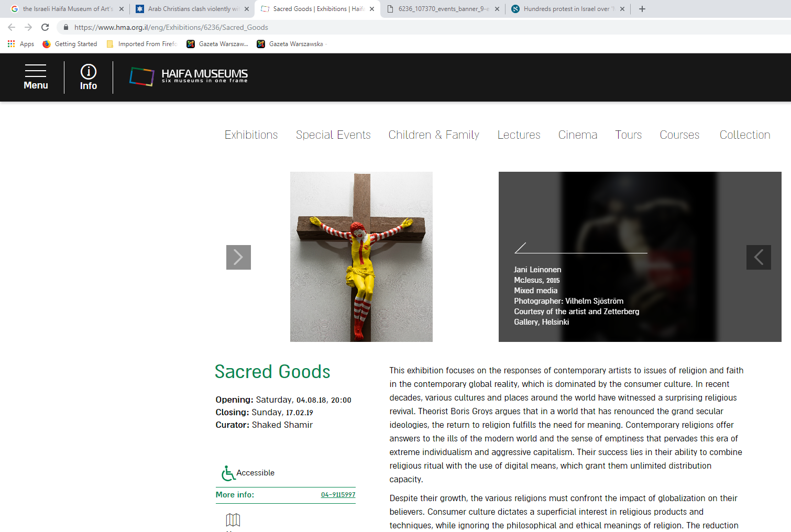The image size is (791, 532).
Task: Click the Info circle icon
Action: [89, 71]
